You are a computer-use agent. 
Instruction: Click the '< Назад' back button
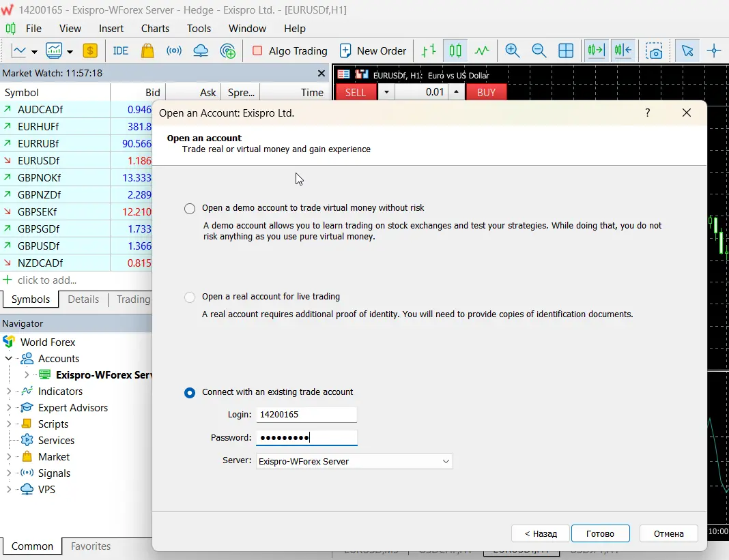tap(541, 533)
